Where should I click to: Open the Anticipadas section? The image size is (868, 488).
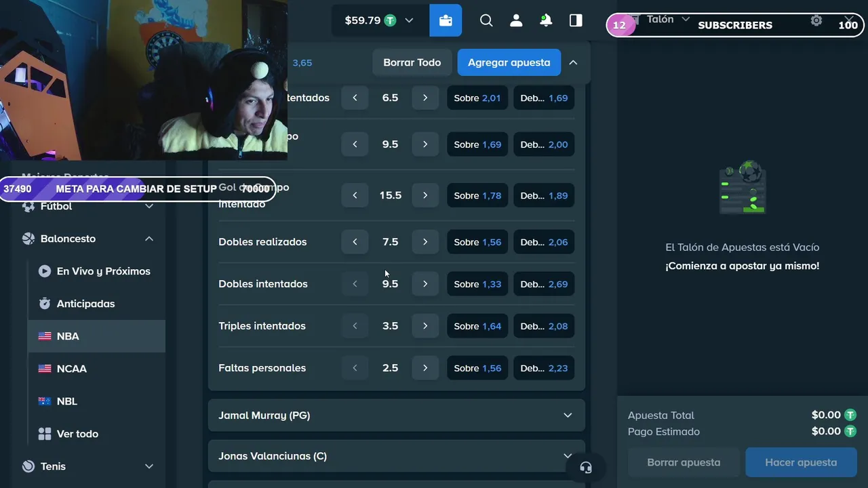[96, 304]
